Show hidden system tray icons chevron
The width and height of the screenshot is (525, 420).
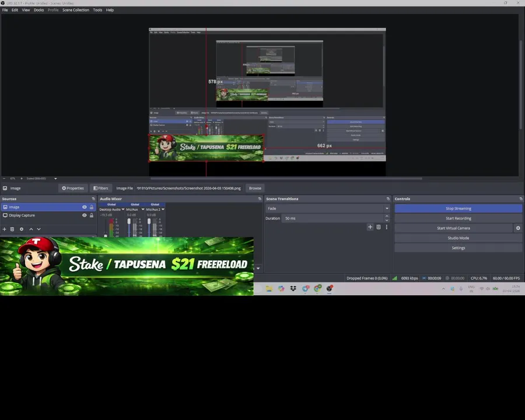[444, 289]
